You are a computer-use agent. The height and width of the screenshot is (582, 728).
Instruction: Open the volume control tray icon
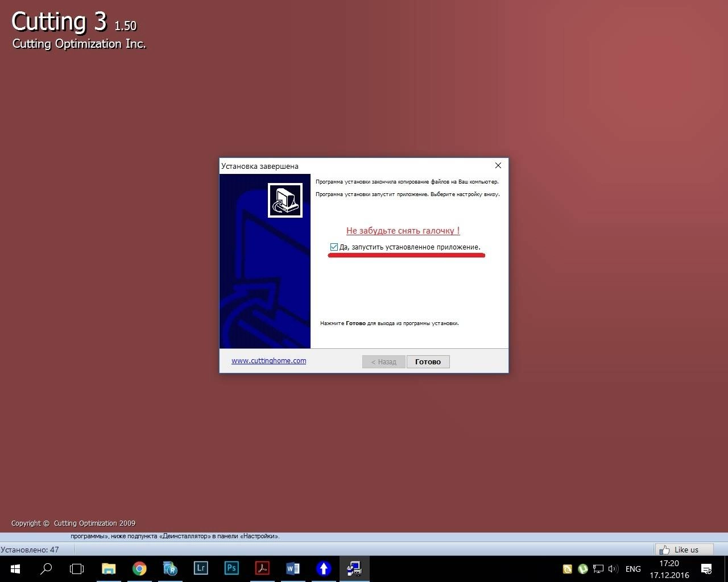pyautogui.click(x=613, y=568)
